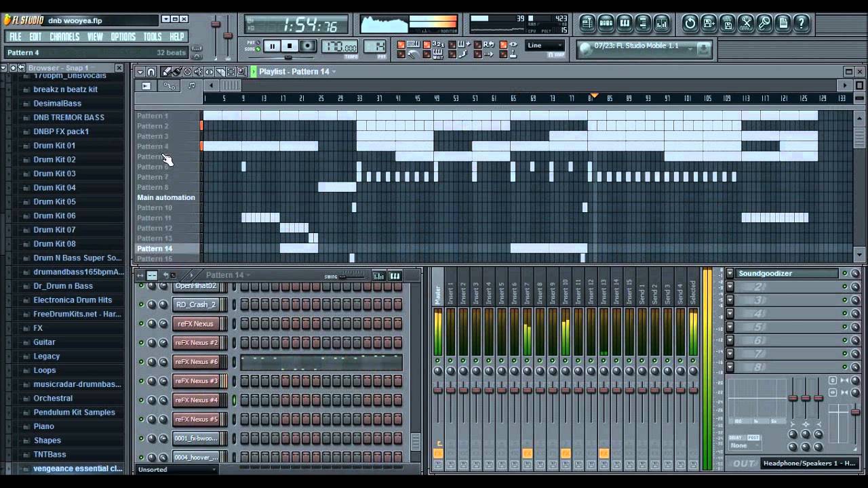
Task: Toggle Soundgoodizer effect slot enable LED
Action: (x=844, y=273)
